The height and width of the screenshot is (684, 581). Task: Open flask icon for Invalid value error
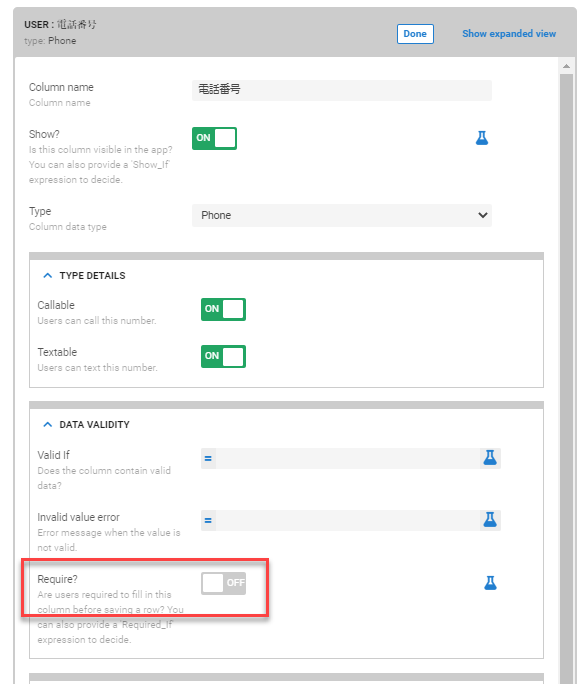point(490,520)
